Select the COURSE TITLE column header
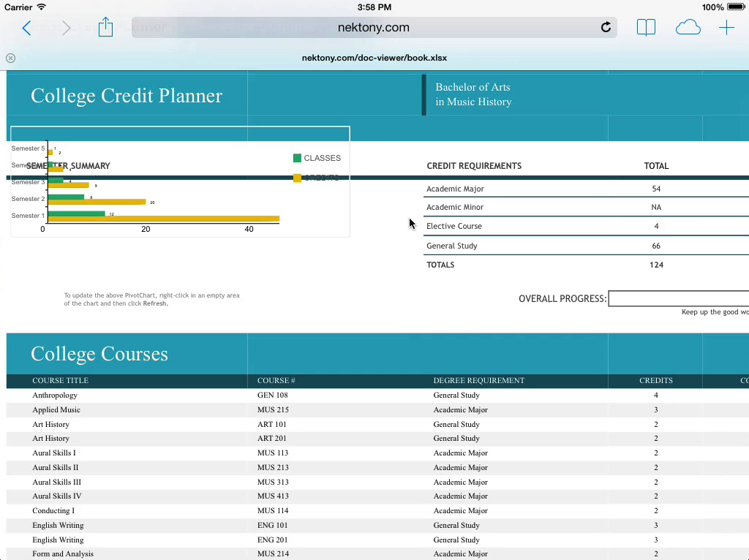The height and width of the screenshot is (560, 749). (x=59, y=380)
